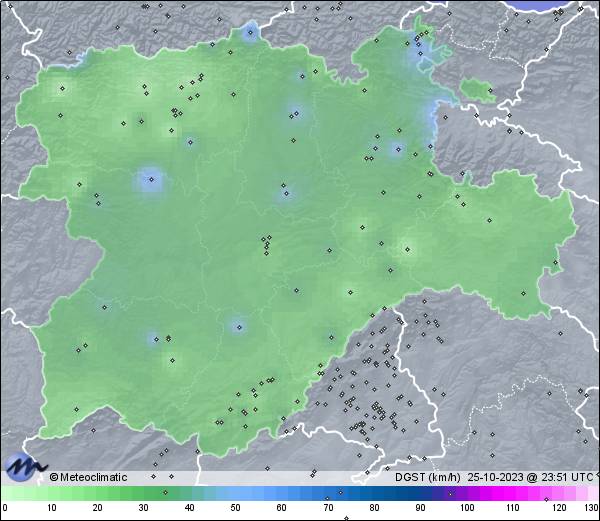Click the Meteoclimatic wave logo
This screenshot has width=600, height=521.
click(25, 466)
